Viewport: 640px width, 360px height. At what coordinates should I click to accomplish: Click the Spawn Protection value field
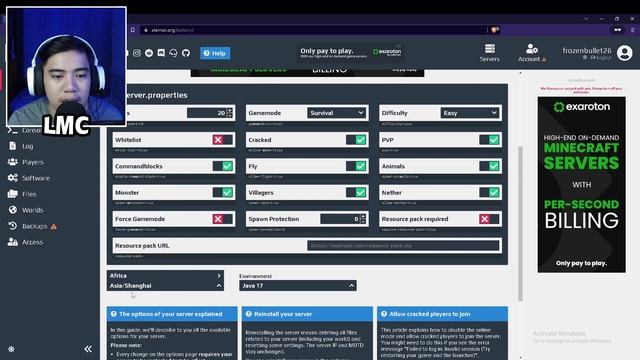pos(340,219)
